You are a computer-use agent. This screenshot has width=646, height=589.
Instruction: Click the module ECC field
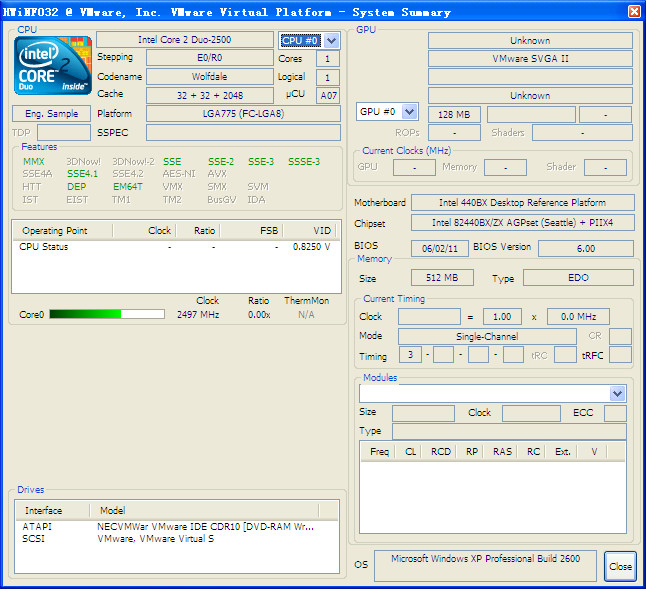pyautogui.click(x=615, y=413)
